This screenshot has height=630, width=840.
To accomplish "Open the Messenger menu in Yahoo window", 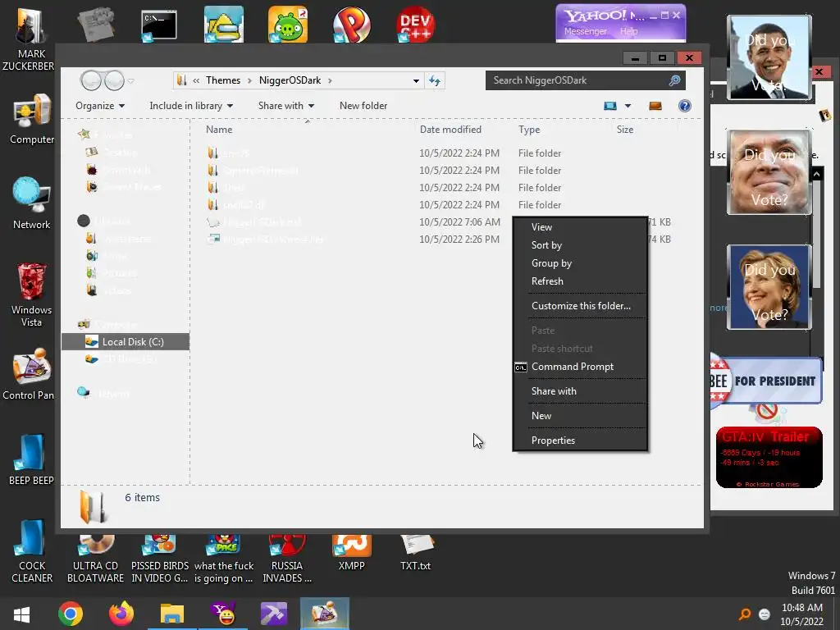I will (x=585, y=31).
